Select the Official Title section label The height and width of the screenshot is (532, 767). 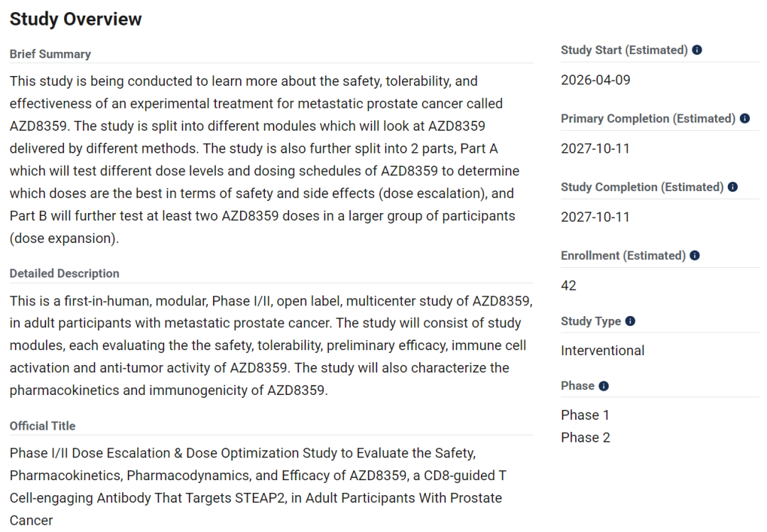43,425
